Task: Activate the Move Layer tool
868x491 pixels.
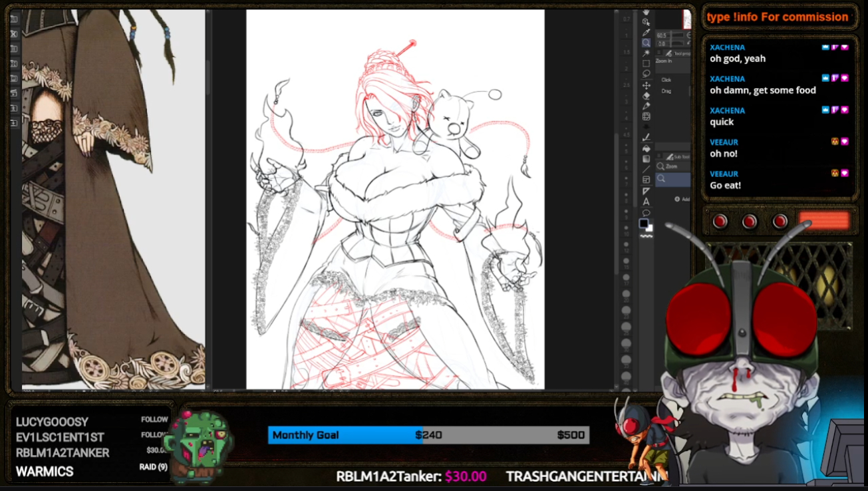Action: (646, 85)
